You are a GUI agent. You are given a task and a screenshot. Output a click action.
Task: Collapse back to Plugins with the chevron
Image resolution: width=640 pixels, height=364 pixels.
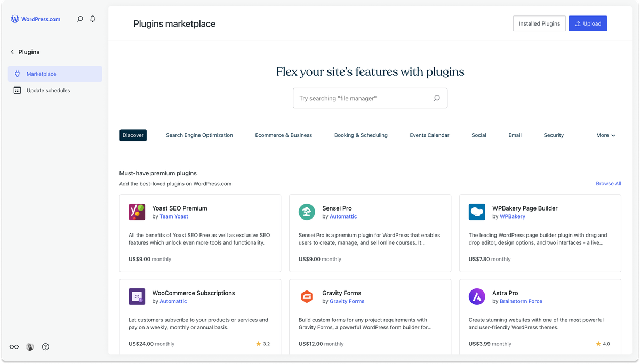click(x=11, y=52)
